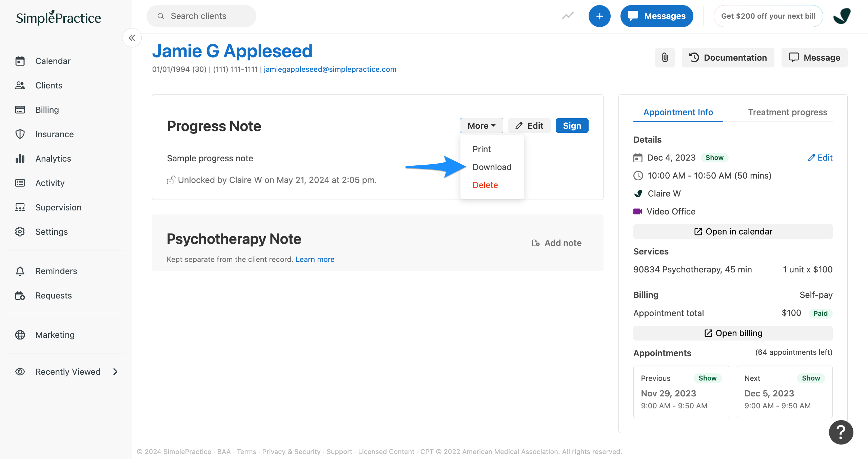Click '90834 Psychotherapy, 45 min' service text

click(692, 269)
